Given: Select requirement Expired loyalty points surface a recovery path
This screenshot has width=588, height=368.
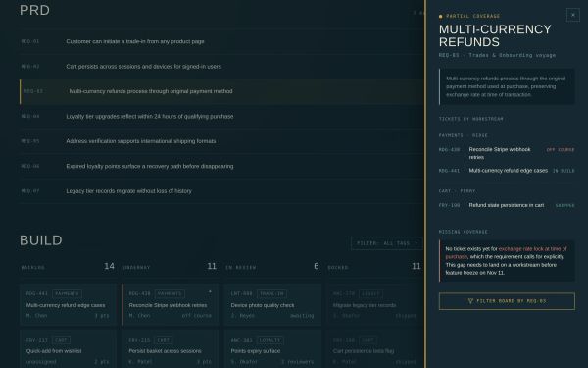Looking at the screenshot, I should point(221,167).
